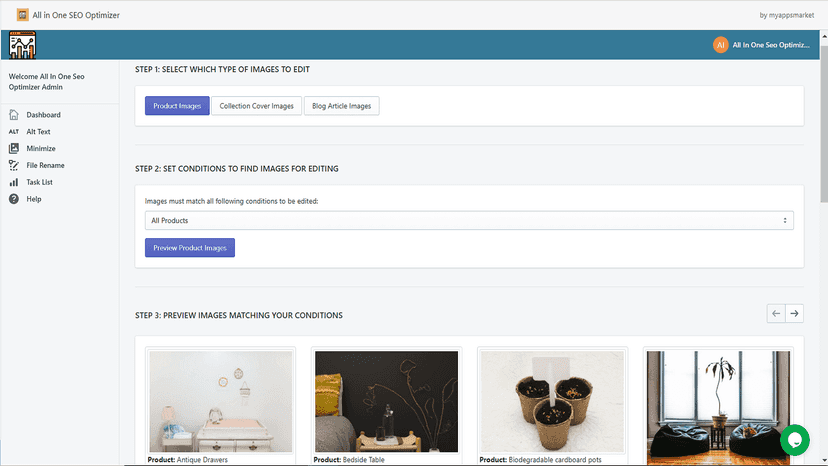828x466 pixels.
Task: Click the Preview Product Images button
Action: (x=190, y=248)
